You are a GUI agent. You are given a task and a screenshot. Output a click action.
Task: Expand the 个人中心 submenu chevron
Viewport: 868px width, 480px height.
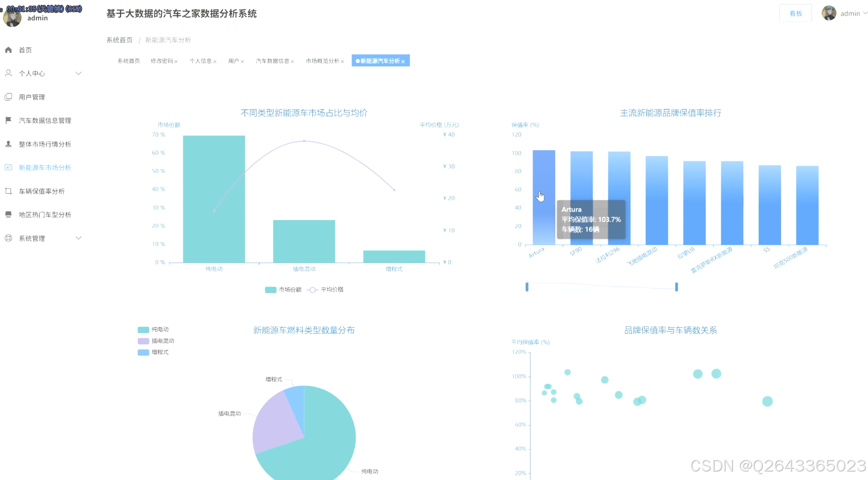click(x=78, y=73)
